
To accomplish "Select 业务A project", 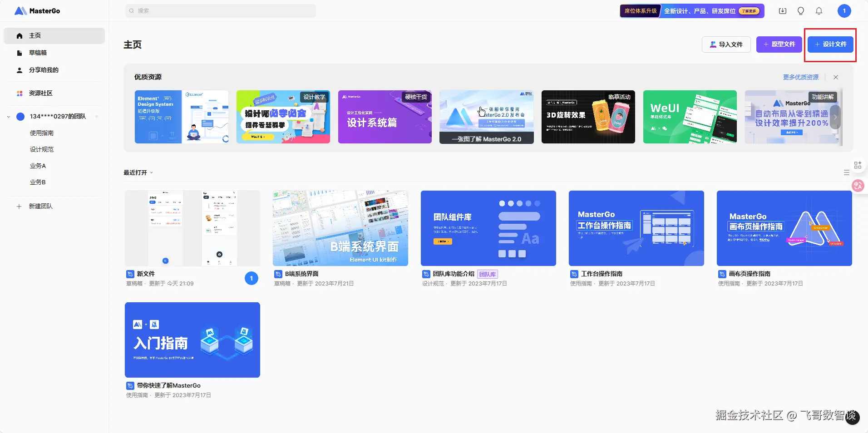I will pyautogui.click(x=38, y=166).
